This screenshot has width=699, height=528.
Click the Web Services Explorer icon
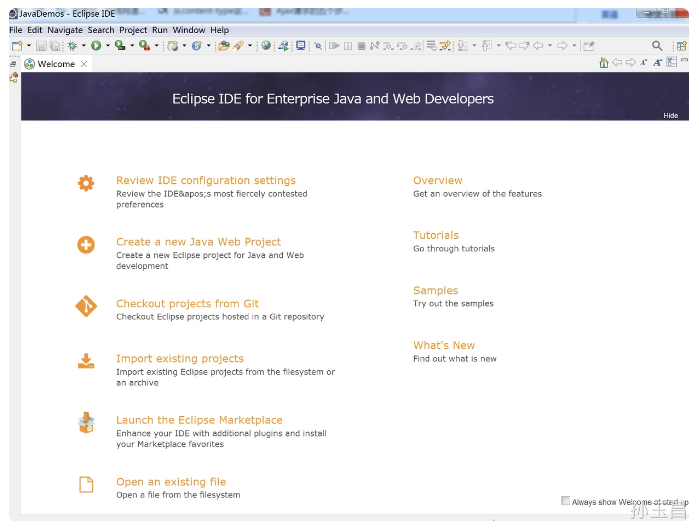(x=284, y=45)
